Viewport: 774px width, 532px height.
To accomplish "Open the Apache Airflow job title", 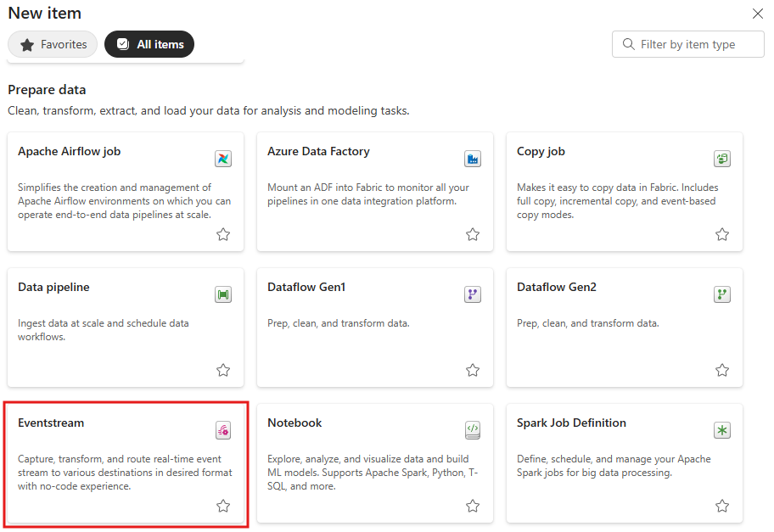I will [69, 152].
